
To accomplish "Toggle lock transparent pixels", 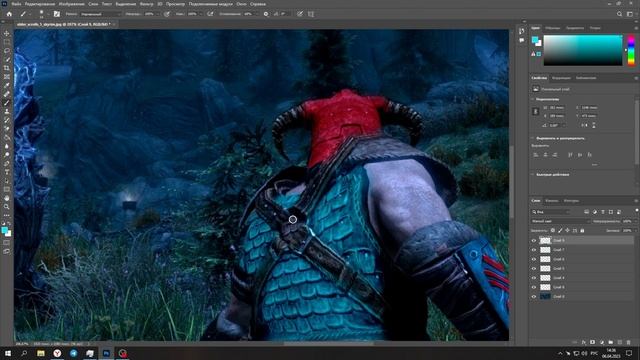I will click(553, 231).
